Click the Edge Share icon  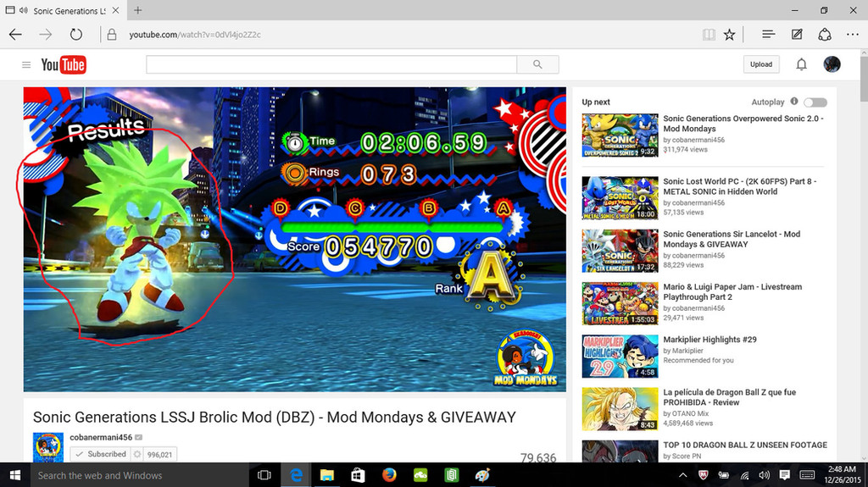click(x=825, y=35)
